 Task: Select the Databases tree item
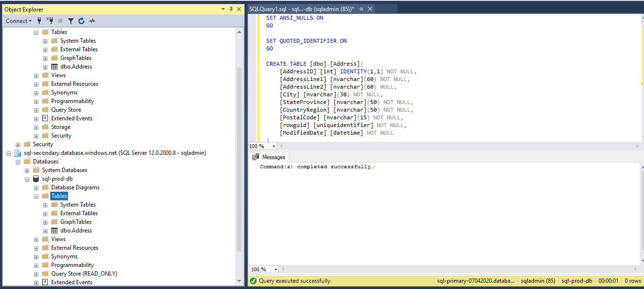(45, 162)
